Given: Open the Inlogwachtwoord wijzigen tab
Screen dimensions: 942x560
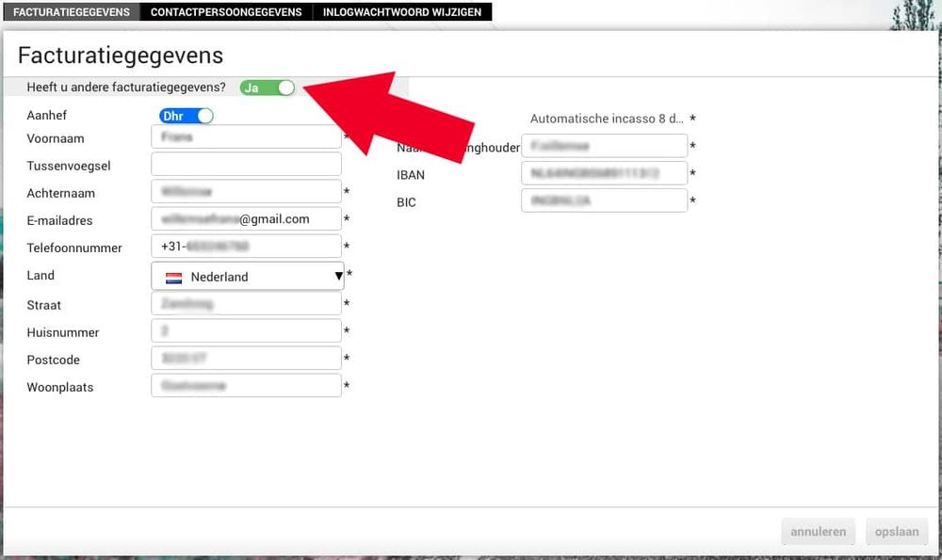Looking at the screenshot, I should click(x=402, y=12).
